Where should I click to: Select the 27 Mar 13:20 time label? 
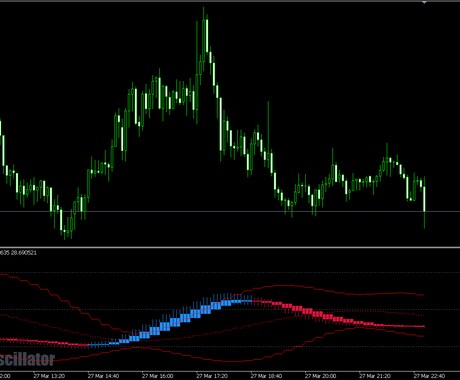[x=49, y=376]
